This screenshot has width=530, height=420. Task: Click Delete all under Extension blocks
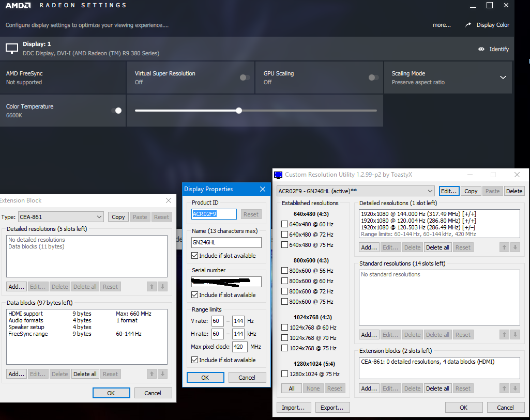[x=437, y=388]
